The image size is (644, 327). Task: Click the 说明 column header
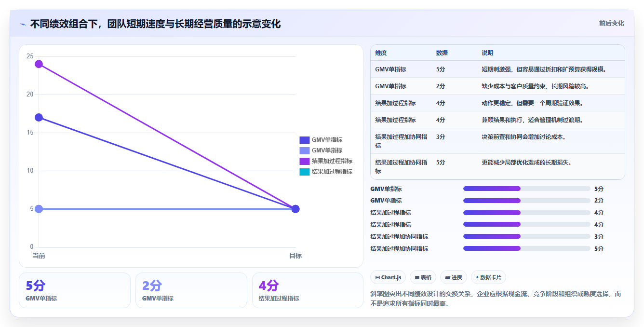click(x=487, y=53)
